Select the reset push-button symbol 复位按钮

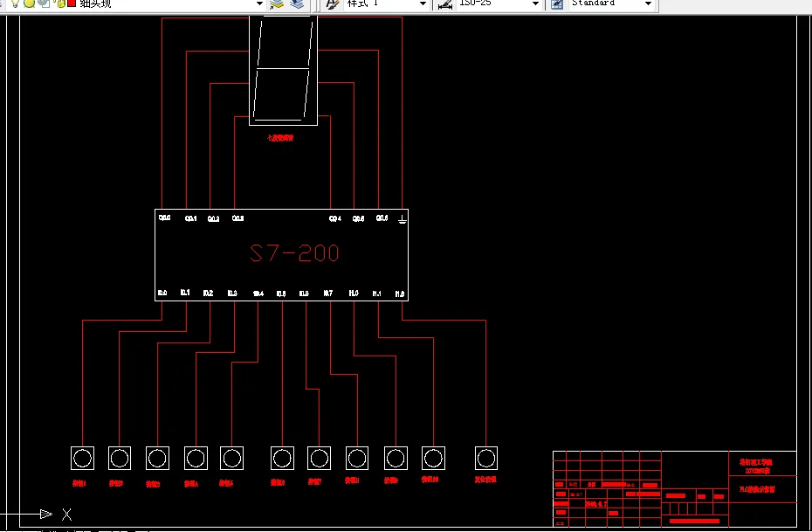(x=486, y=458)
